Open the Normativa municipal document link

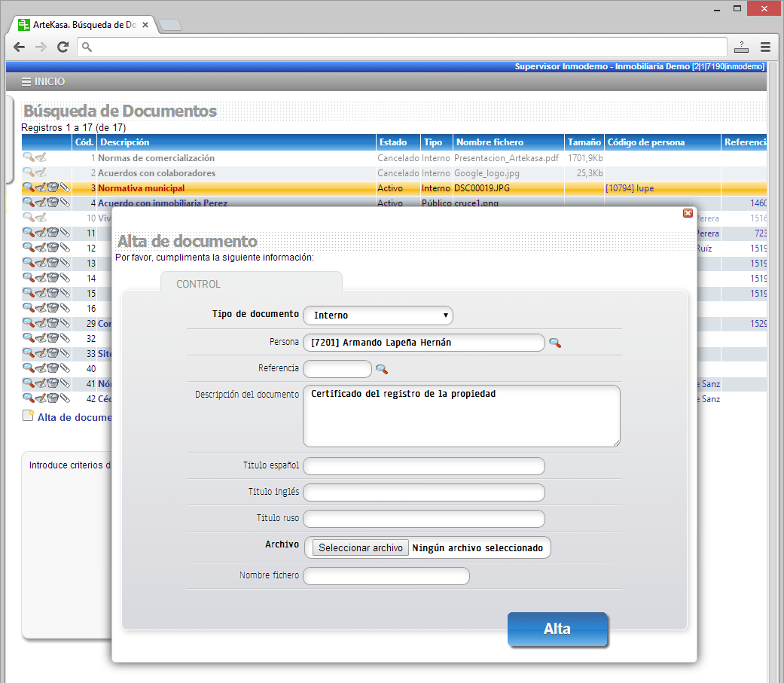point(141,188)
